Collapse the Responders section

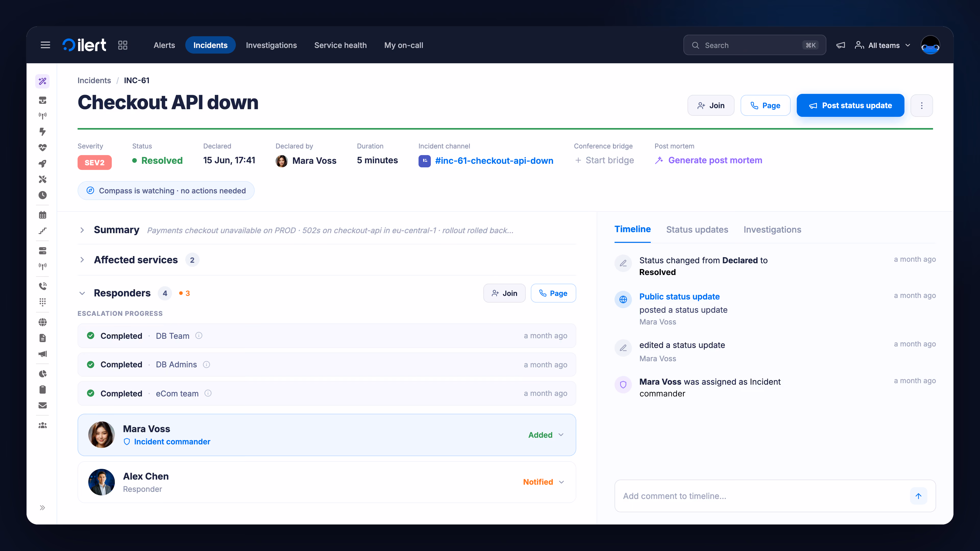click(x=82, y=293)
